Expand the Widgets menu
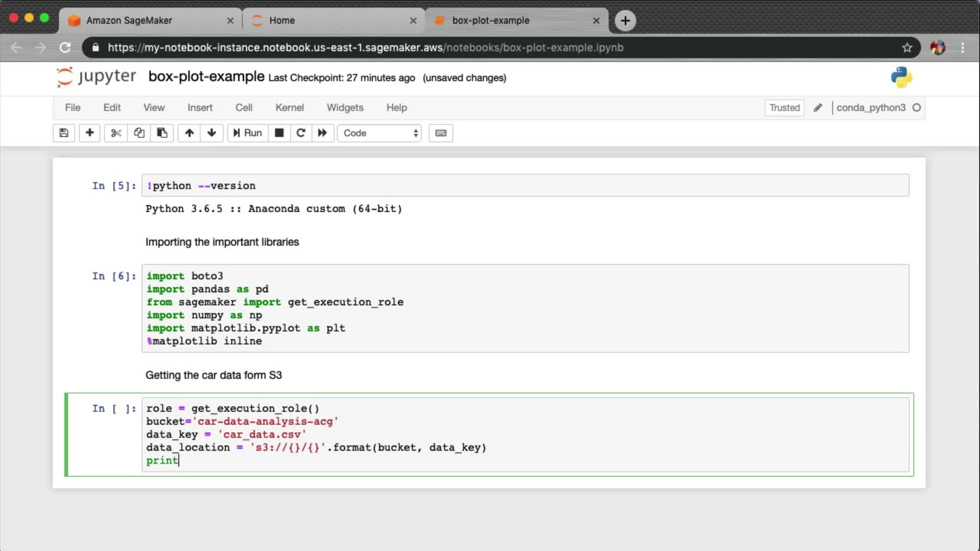This screenshot has width=980, height=551. tap(345, 108)
